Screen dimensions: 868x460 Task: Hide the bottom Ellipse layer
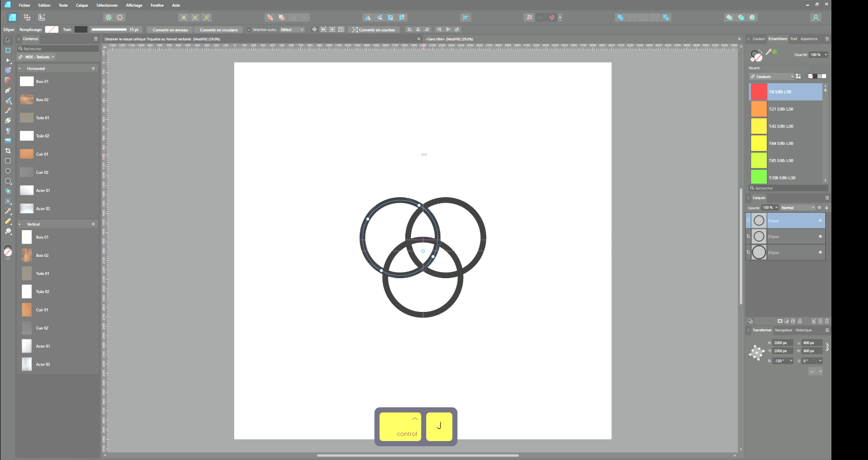pos(820,253)
